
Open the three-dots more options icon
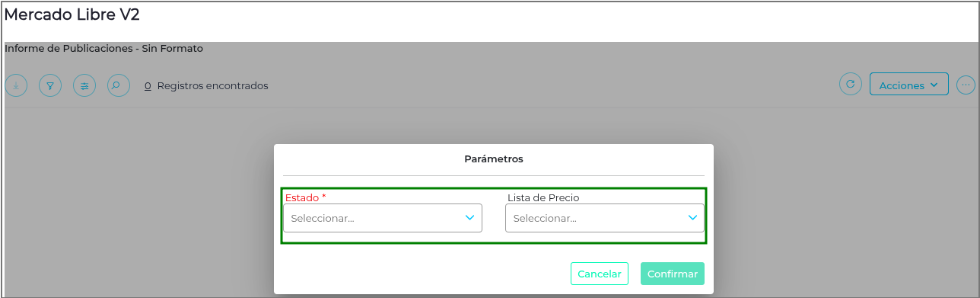click(x=965, y=85)
